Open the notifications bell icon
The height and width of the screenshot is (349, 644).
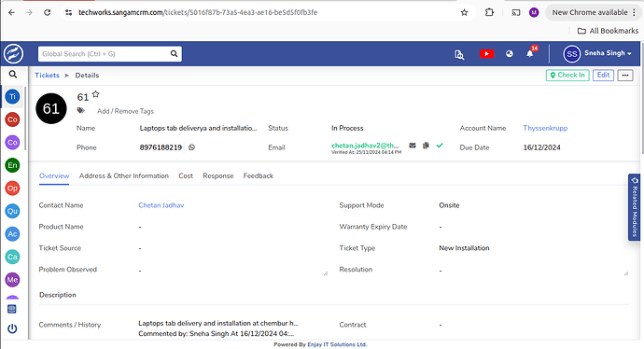tap(530, 54)
